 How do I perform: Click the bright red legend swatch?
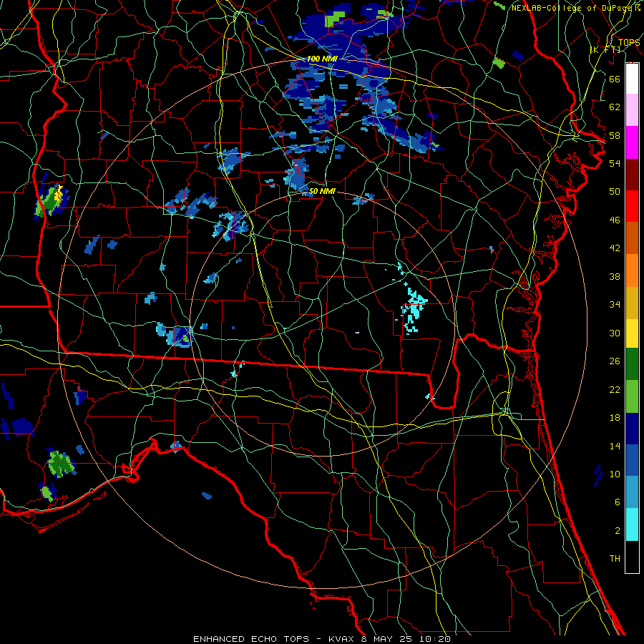[632, 206]
